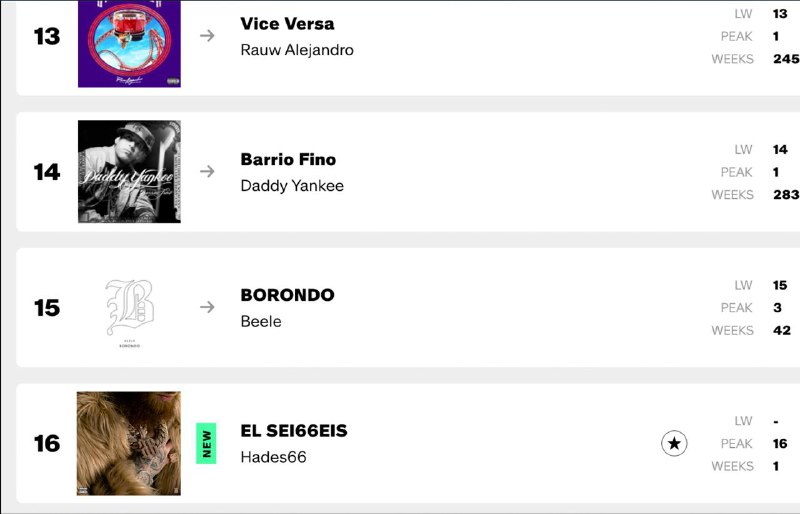Open the BORONDO album title
Image resolution: width=800 pixels, height=514 pixels.
point(287,295)
